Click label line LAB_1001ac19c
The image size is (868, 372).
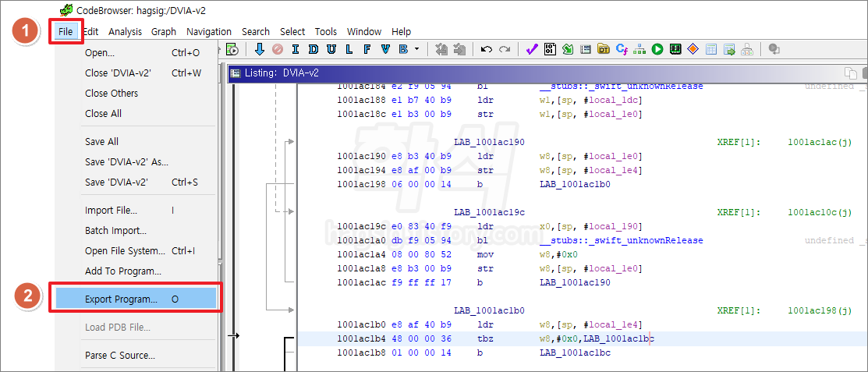489,212
